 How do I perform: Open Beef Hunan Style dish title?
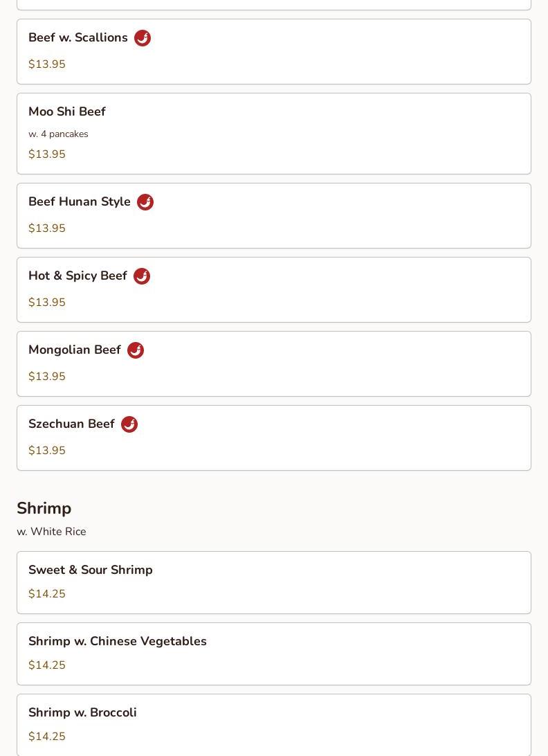[80, 201]
